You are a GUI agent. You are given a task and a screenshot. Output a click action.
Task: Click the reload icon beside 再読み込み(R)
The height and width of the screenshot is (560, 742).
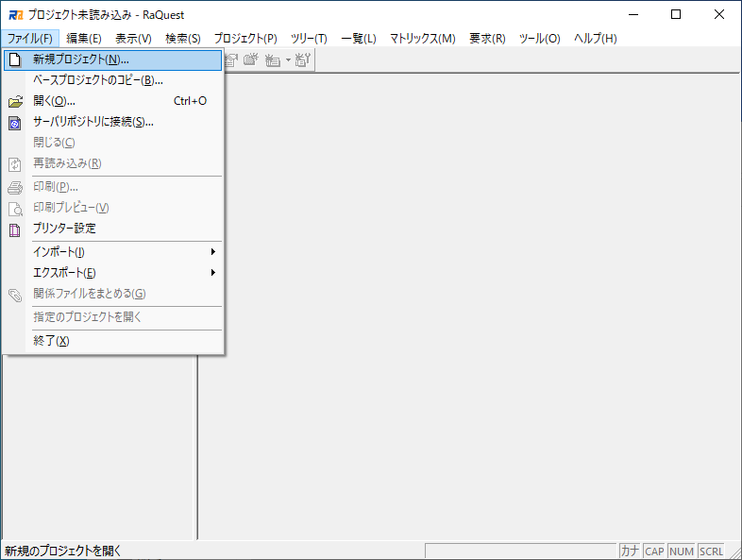(15, 164)
